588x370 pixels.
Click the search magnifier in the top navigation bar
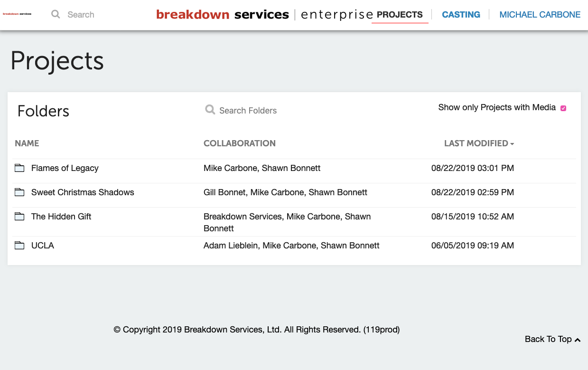point(56,14)
